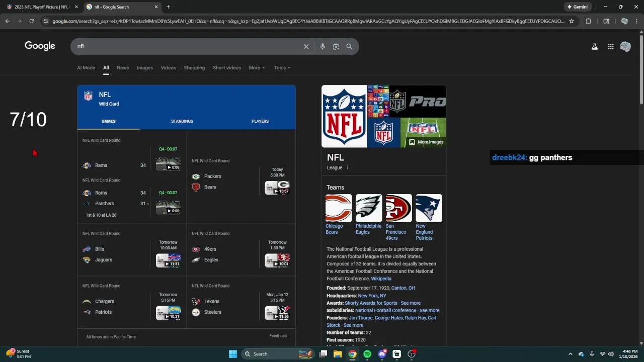The height and width of the screenshot is (362, 644).
Task: Open File Explorer from taskbar
Action: tap(338, 354)
